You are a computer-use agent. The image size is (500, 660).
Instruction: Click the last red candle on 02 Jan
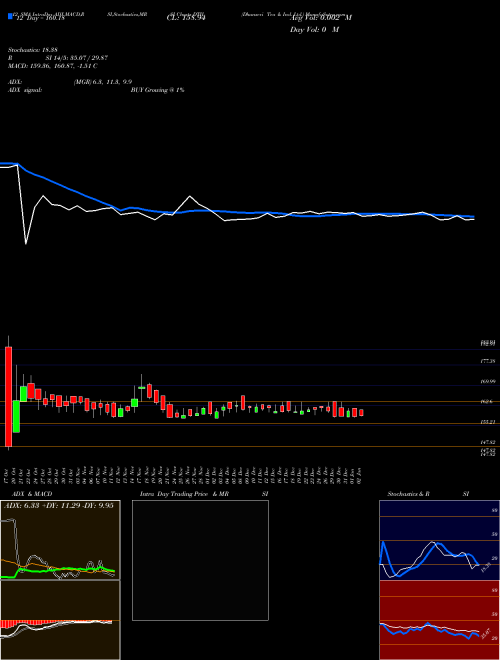pos(361,412)
